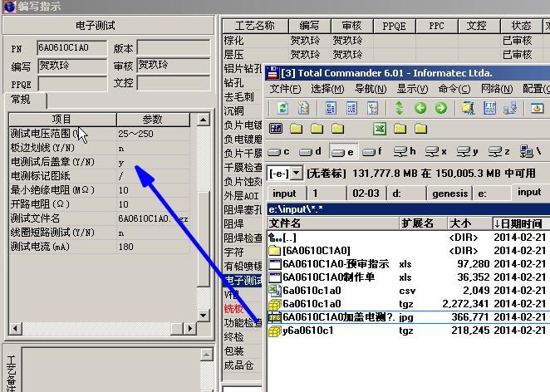Click the parameter list scroll up arrow
Image resolution: width=550 pixels, height=392 pixels.
[x=203, y=120]
